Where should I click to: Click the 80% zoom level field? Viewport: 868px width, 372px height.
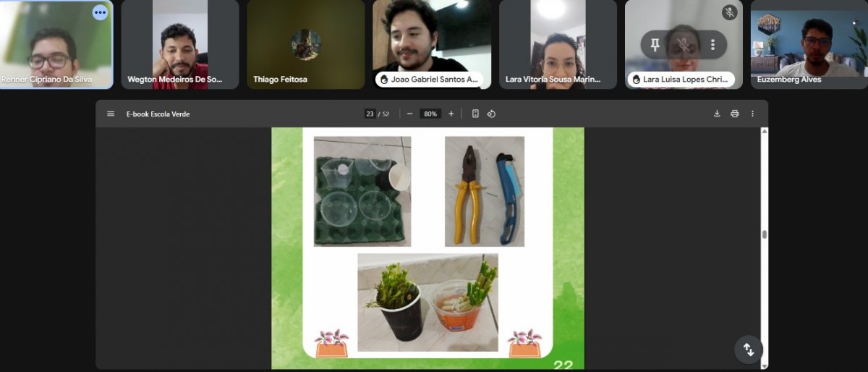(431, 114)
